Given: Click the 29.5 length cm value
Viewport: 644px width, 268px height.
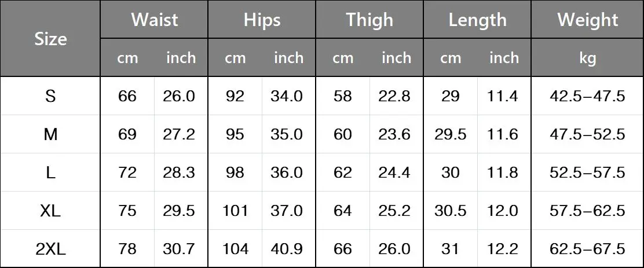Looking at the screenshot, I should (451, 135).
